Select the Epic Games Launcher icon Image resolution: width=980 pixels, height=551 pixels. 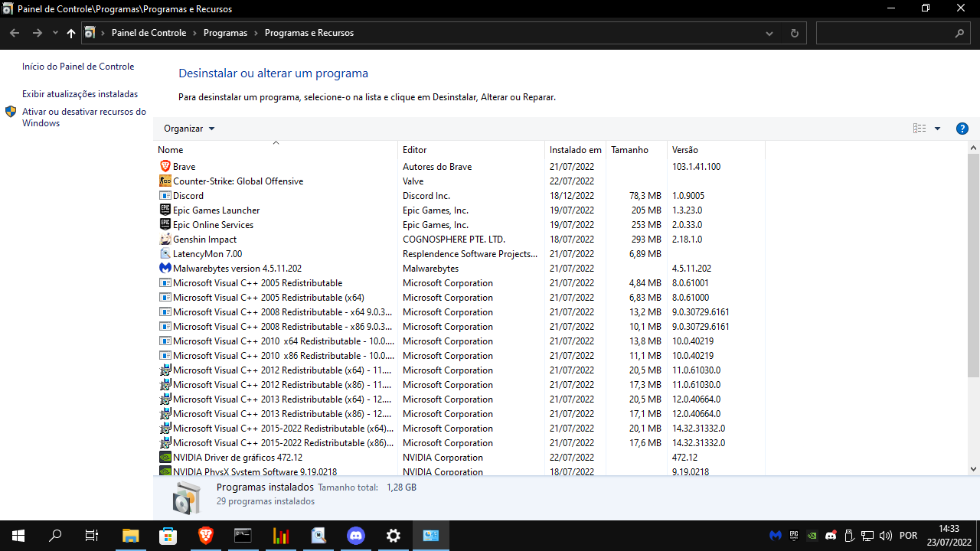point(165,210)
